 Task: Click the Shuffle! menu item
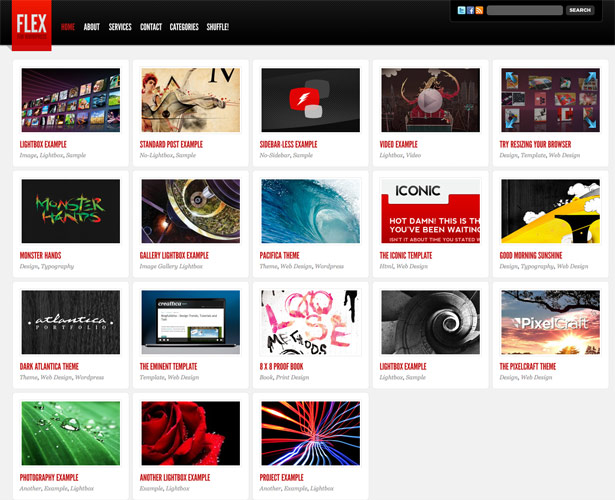[x=218, y=27]
